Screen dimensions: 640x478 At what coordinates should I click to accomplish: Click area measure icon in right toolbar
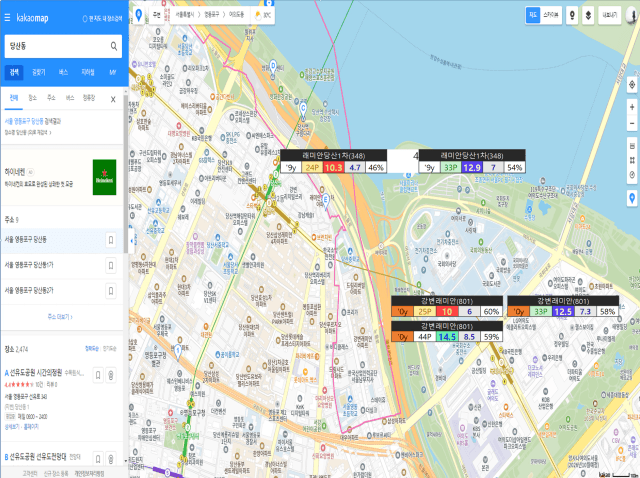[632, 160]
